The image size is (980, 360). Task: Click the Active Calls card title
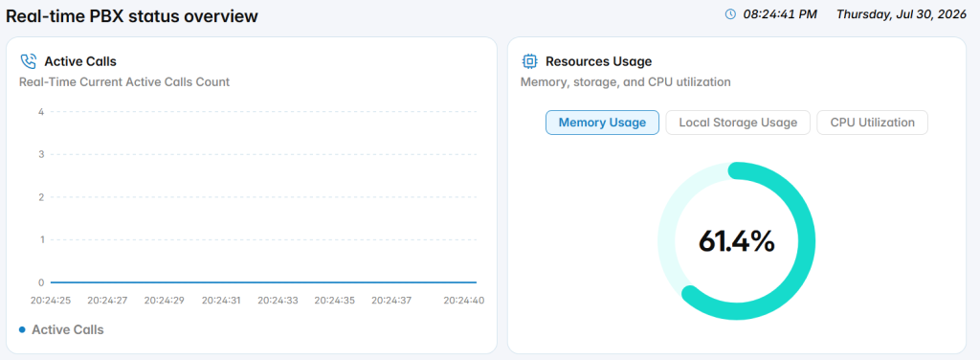click(x=80, y=61)
